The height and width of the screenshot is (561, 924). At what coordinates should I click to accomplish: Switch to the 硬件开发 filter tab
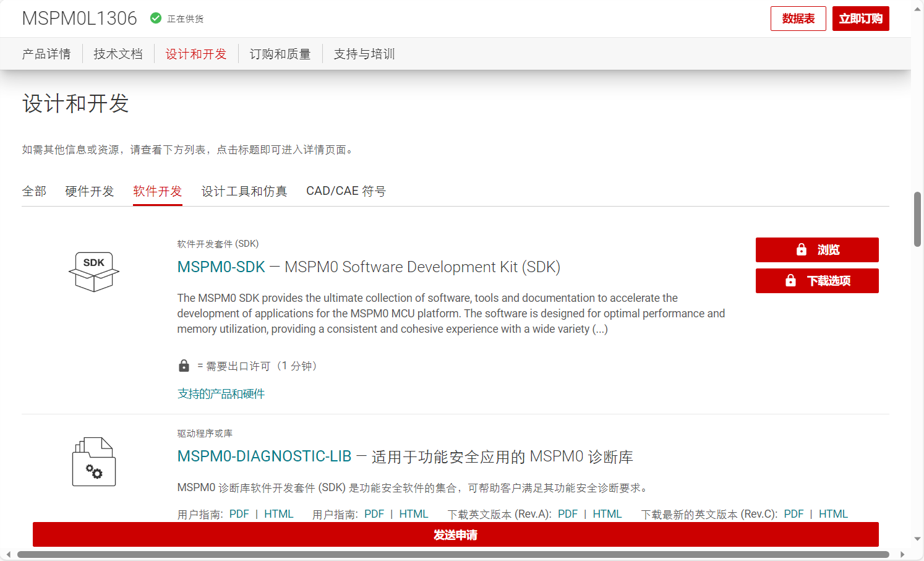90,192
